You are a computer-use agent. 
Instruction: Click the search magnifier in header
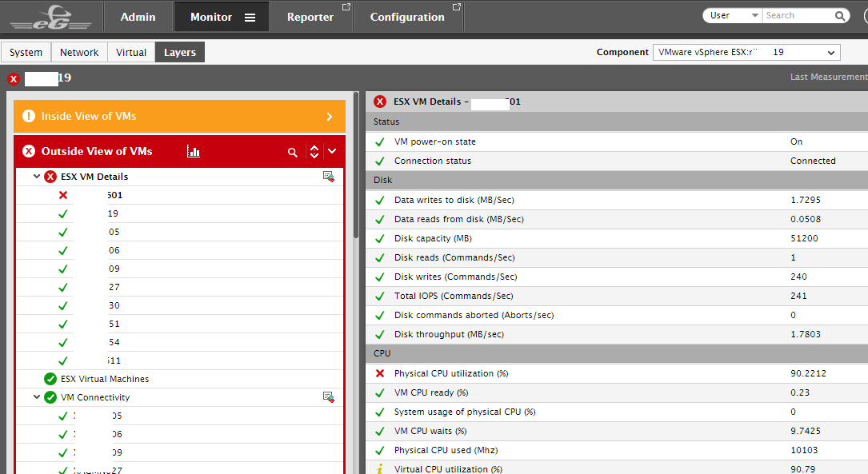pyautogui.click(x=840, y=16)
